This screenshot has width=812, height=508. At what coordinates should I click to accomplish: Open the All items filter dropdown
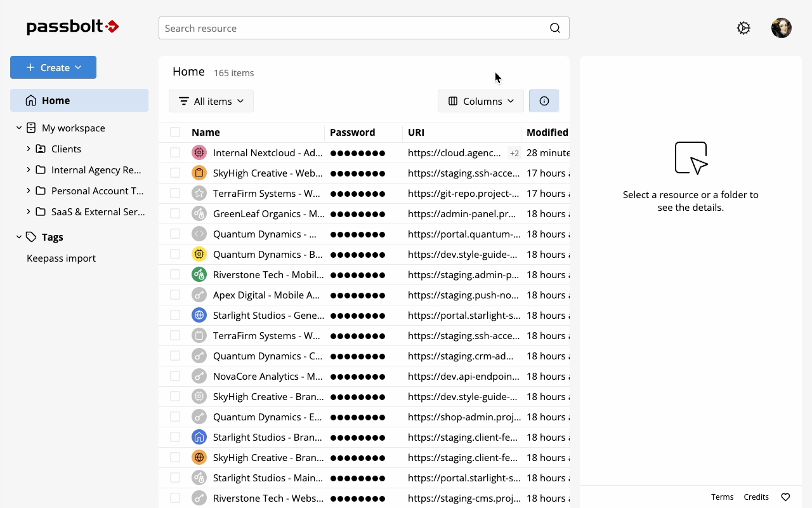tap(211, 101)
